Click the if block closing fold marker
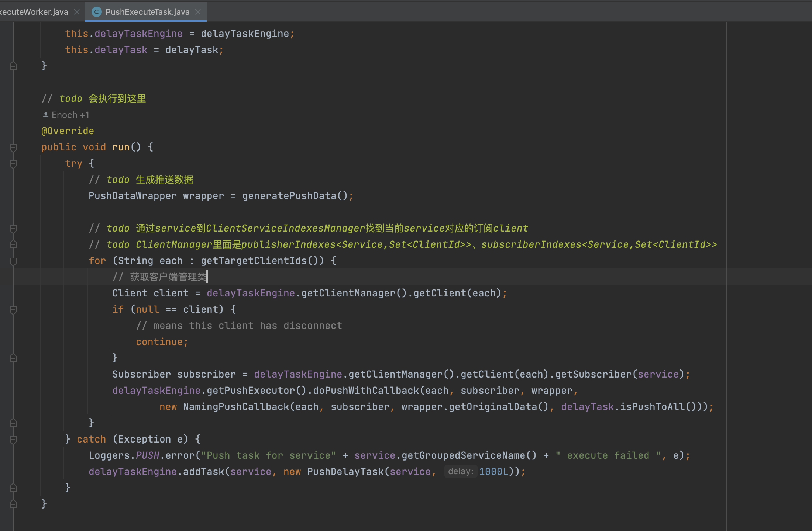812x531 pixels. pos(13,358)
